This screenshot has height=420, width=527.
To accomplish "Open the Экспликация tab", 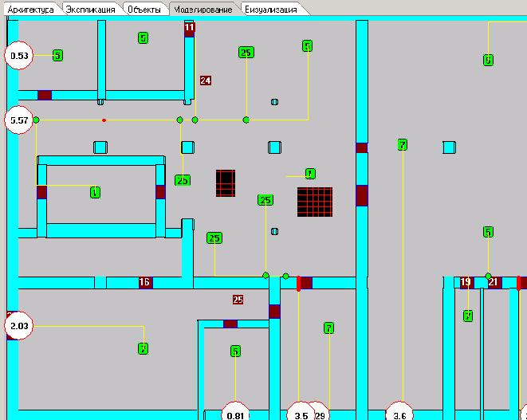I will 90,10.
